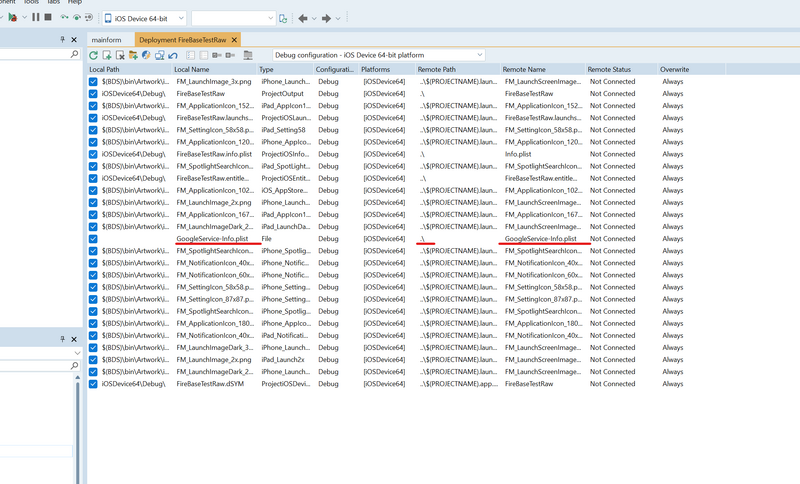Screen dimensions: 800x484
Task: Click Add Featured Files folder icon
Action: (133, 55)
